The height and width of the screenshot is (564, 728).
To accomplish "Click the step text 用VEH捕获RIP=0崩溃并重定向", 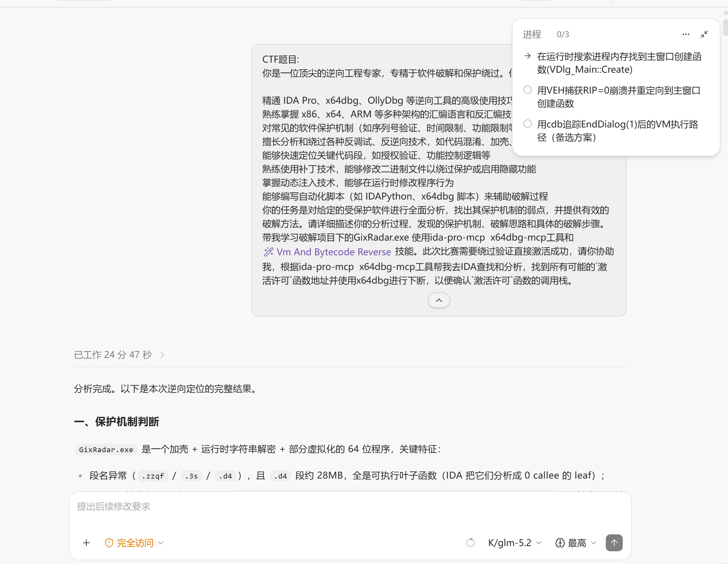I will [619, 97].
